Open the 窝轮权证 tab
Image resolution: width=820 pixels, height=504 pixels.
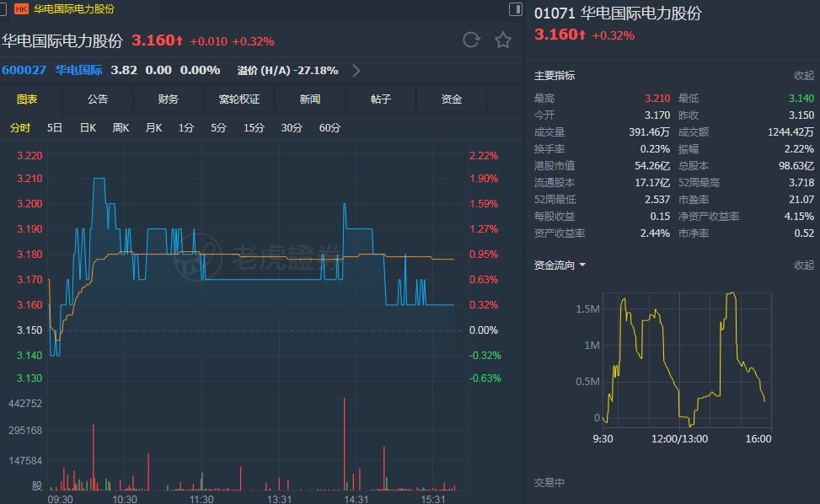click(239, 99)
